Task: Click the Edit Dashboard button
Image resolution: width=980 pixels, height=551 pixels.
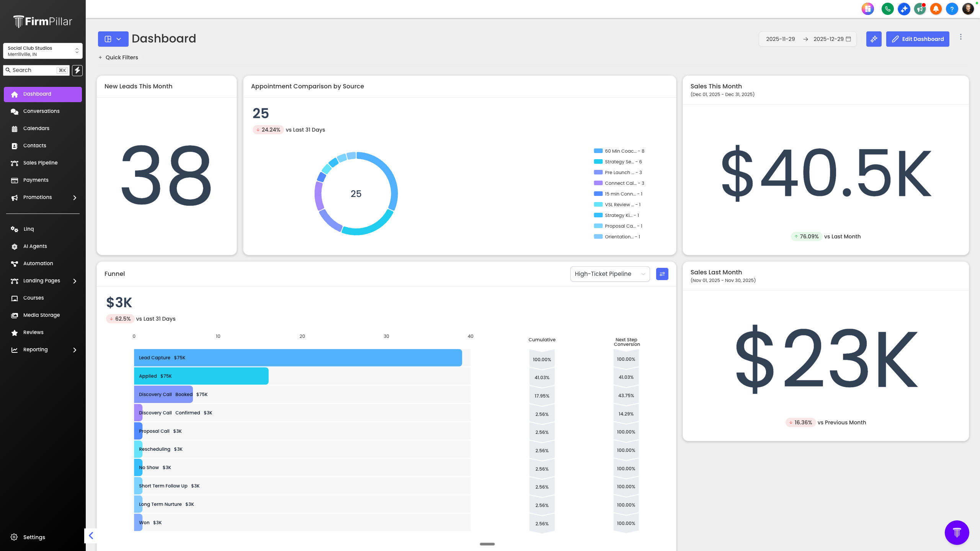Action: (x=917, y=39)
